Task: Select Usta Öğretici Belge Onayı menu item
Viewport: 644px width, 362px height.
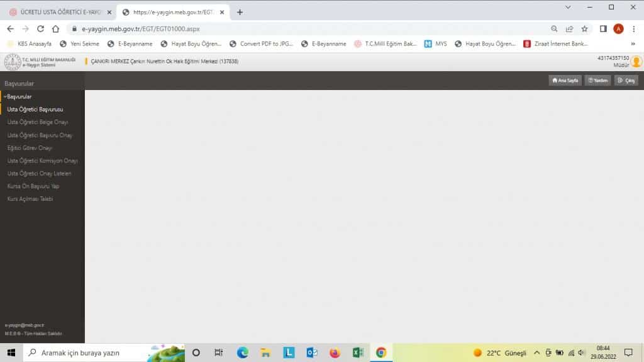Action: 37,122
